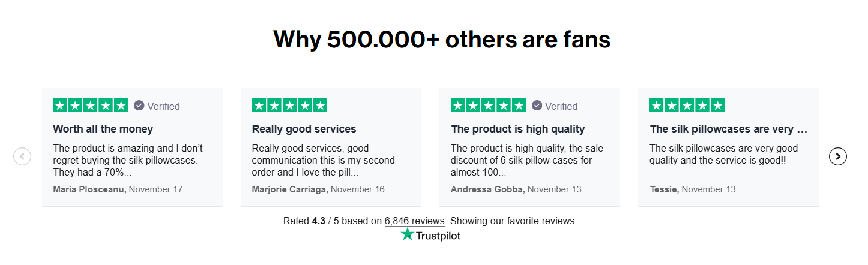Read Maria's review text about 70% discount

(x=128, y=160)
